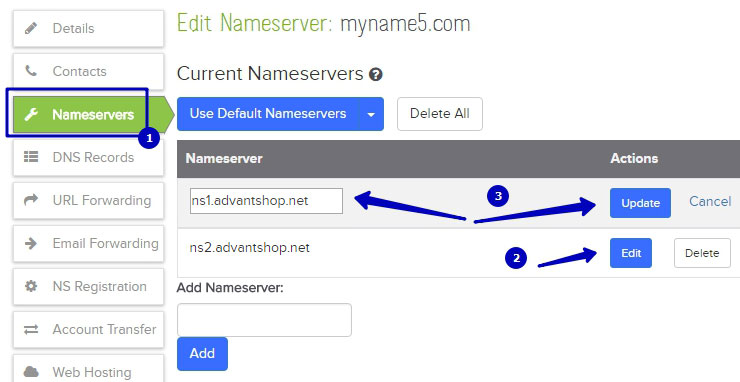Expand the Use Default Nameservers dropdown arrow
This screenshot has width=740, height=382.
371,114
